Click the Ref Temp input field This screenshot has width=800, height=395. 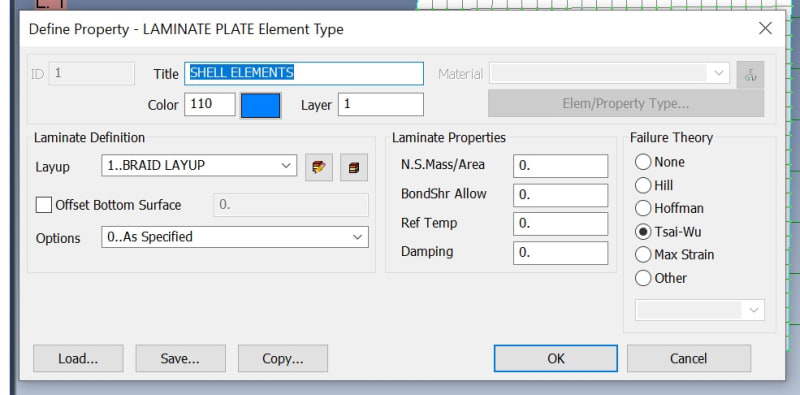(561, 224)
